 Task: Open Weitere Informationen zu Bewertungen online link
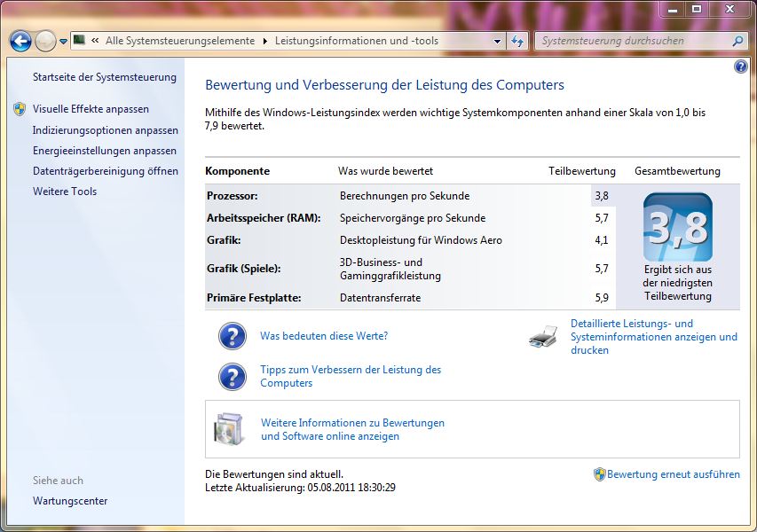point(352,429)
